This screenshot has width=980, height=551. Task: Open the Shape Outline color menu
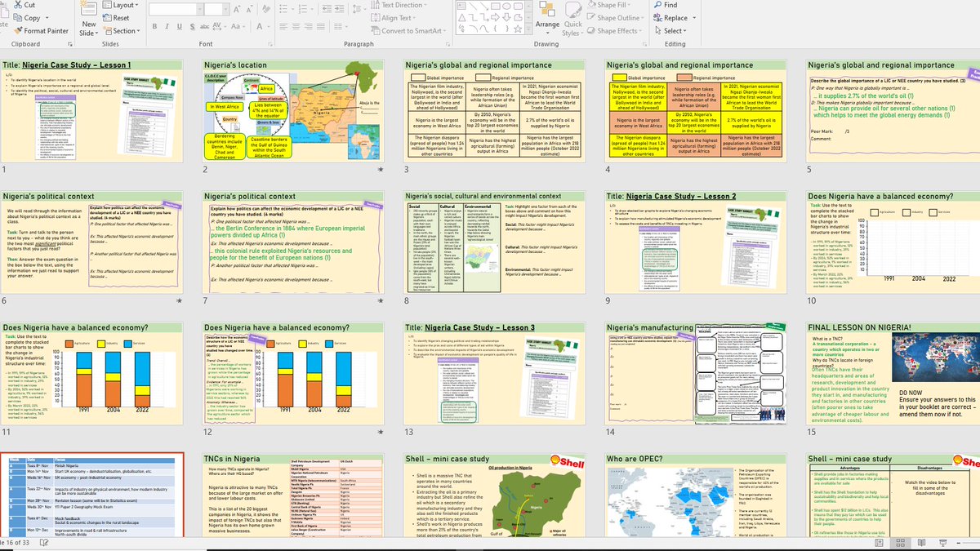617,18
